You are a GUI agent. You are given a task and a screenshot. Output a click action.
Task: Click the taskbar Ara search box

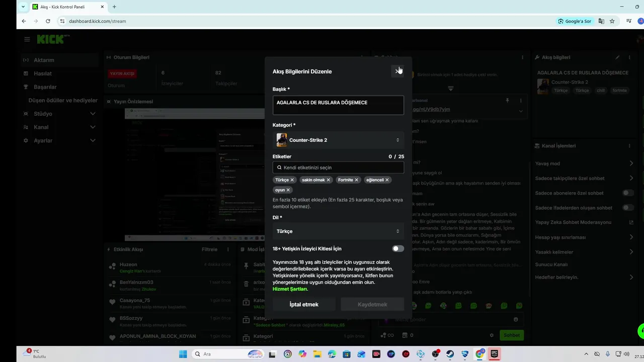[x=229, y=354]
